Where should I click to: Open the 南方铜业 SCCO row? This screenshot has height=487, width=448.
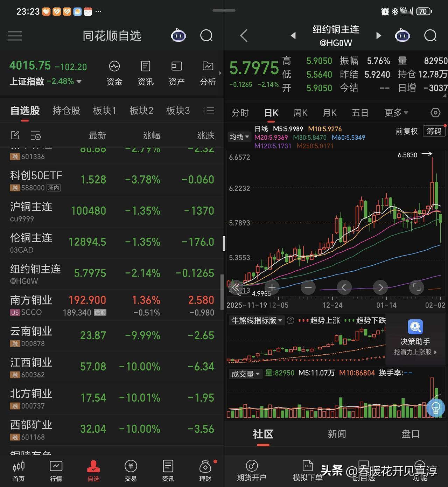112,305
